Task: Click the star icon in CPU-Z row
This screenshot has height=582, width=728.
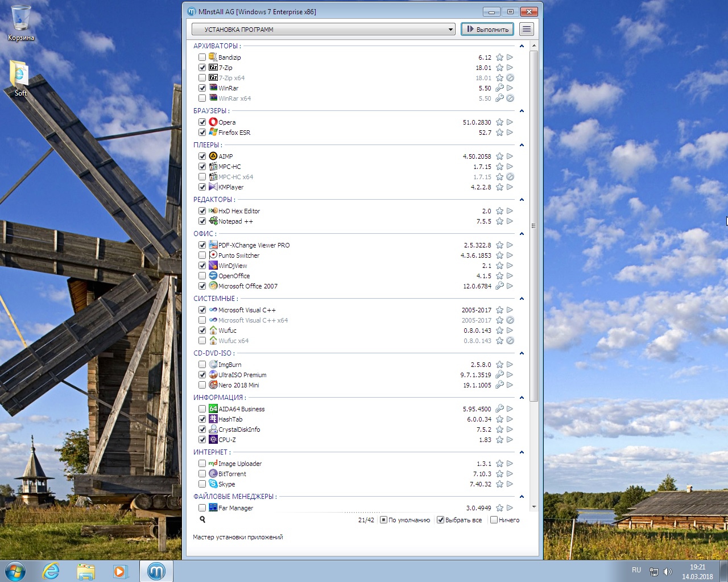Action: [499, 440]
